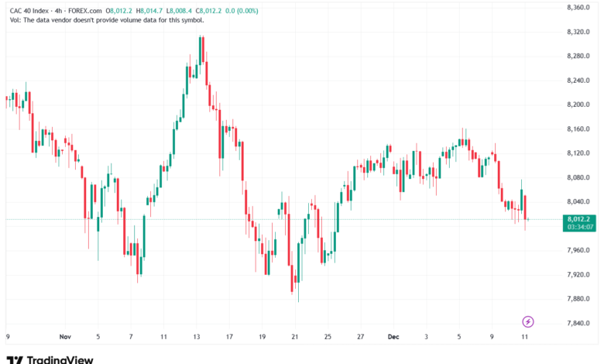Select the Vol indicator legend text

(105, 20)
